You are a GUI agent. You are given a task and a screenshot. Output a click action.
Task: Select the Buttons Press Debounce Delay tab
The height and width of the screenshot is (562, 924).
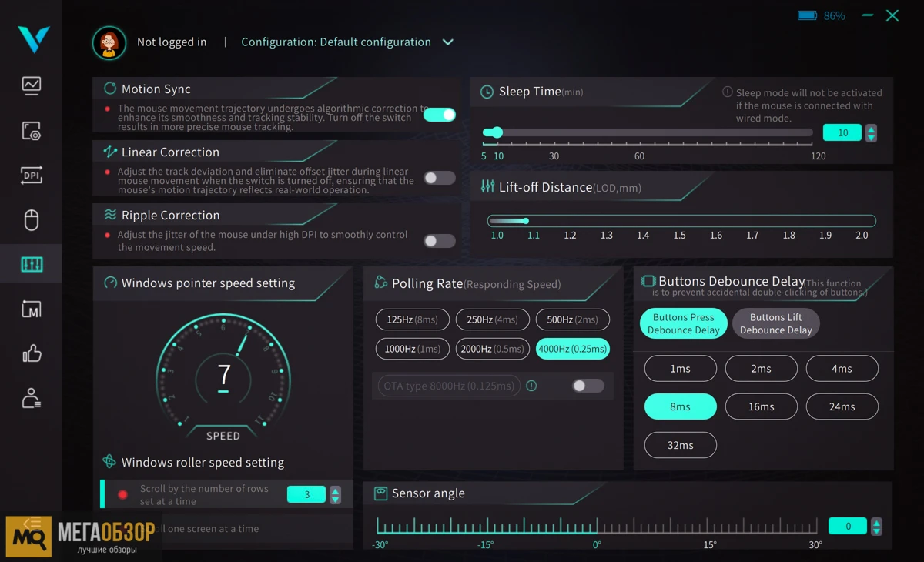click(x=683, y=323)
